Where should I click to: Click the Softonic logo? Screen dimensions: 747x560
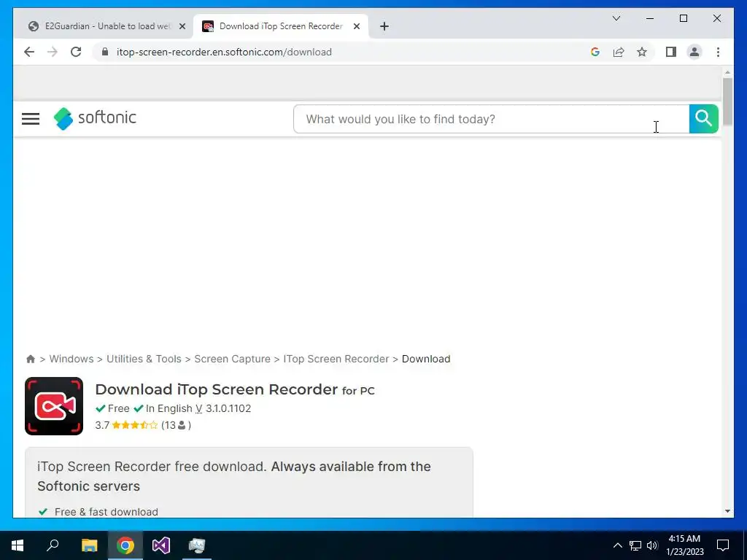95,118
